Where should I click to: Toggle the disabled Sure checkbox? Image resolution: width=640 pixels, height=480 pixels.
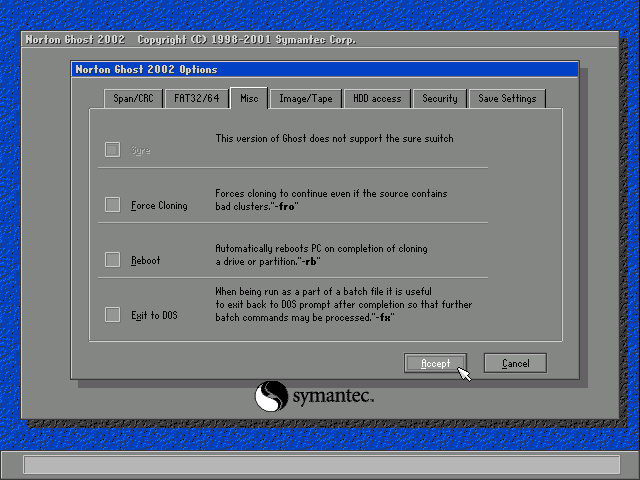[x=112, y=149]
